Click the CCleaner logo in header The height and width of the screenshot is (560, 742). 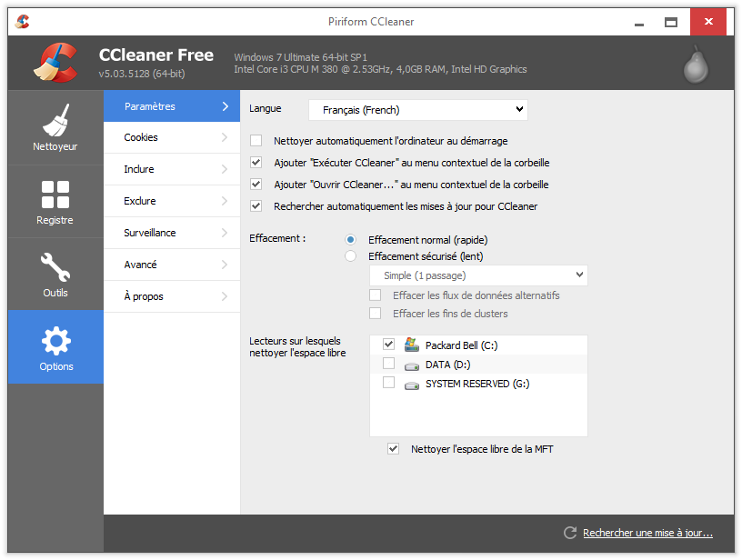tap(55, 63)
